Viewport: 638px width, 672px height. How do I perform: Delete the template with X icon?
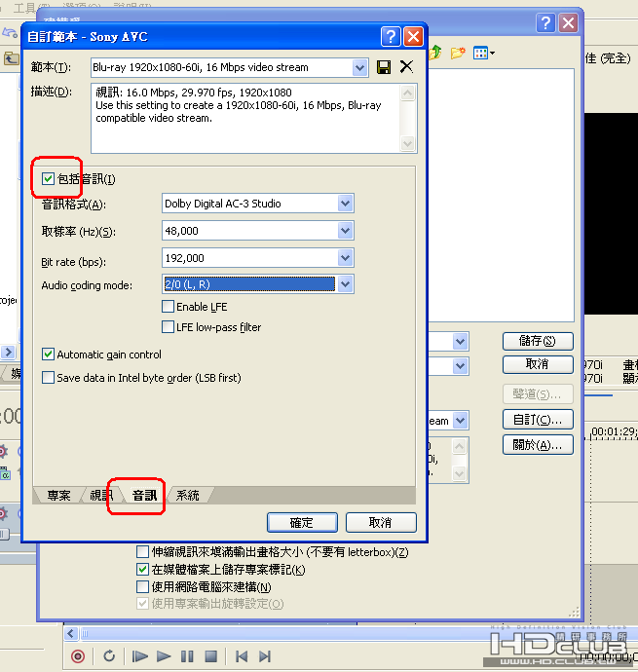(x=406, y=67)
